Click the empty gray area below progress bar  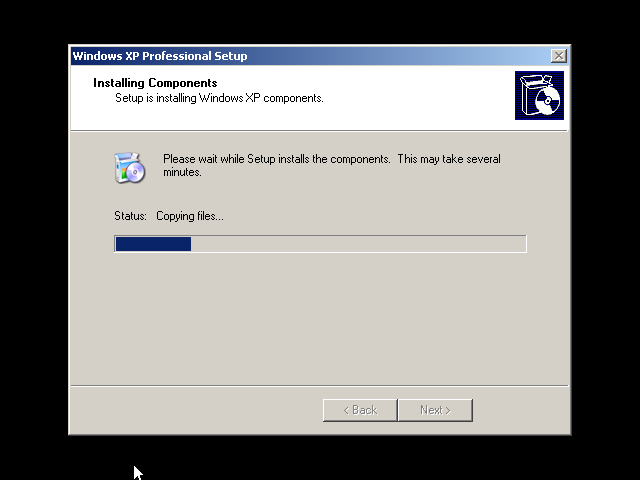[x=320, y=318]
